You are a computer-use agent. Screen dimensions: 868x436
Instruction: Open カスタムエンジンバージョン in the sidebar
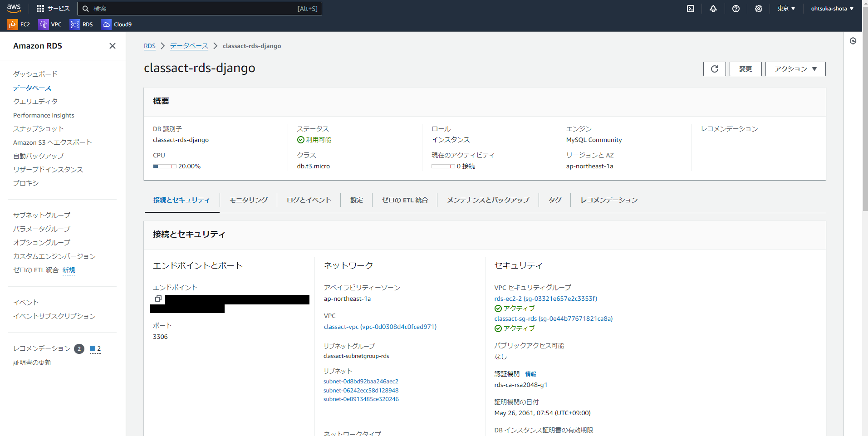tap(54, 256)
